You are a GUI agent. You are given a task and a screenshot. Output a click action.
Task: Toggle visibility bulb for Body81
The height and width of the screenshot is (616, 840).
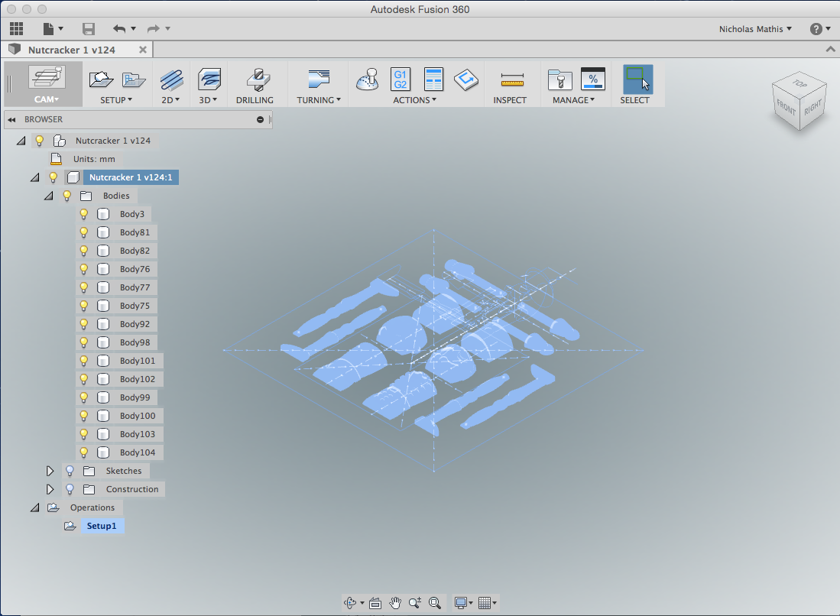83,232
